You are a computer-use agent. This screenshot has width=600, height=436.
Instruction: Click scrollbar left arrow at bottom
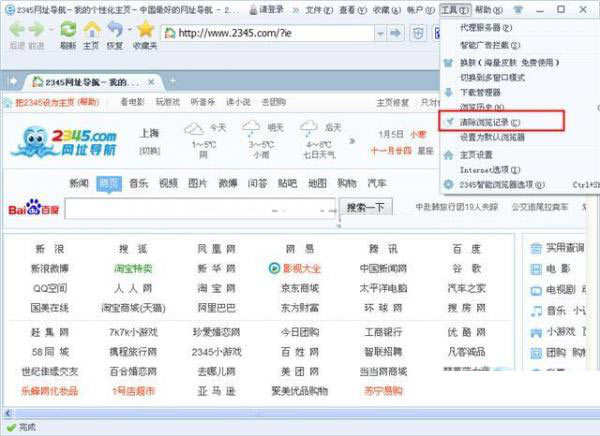point(8,413)
